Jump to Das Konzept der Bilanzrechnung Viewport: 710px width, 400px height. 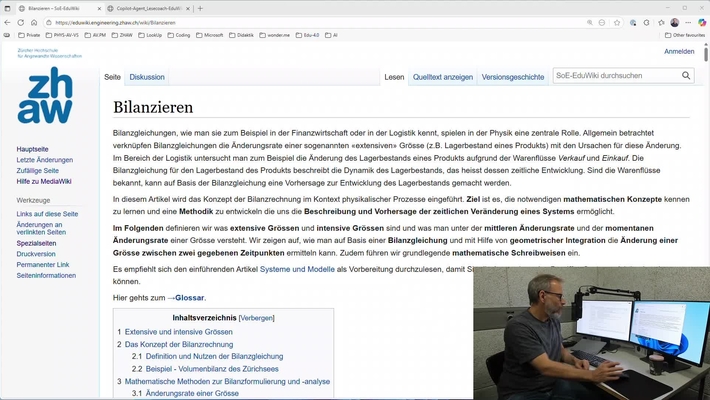pyautogui.click(x=179, y=344)
